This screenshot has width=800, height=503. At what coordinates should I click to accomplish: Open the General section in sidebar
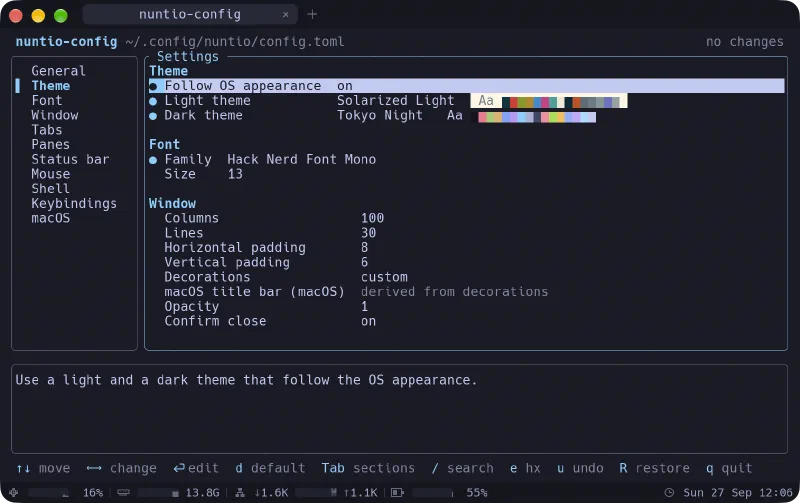pos(58,71)
